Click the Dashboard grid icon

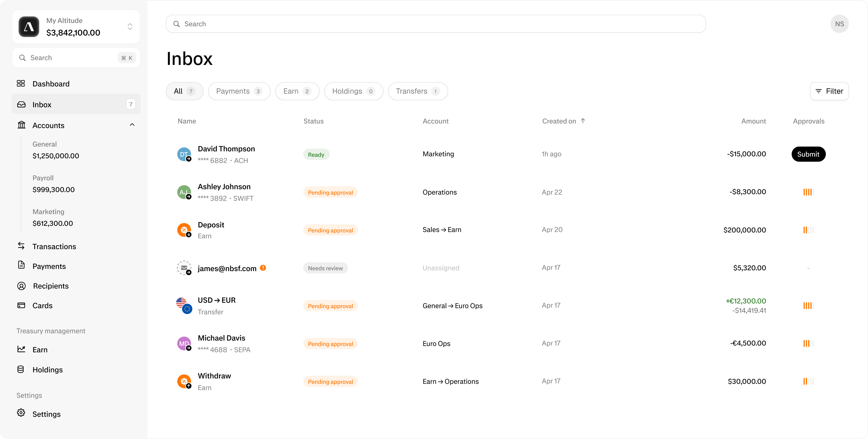(21, 83)
